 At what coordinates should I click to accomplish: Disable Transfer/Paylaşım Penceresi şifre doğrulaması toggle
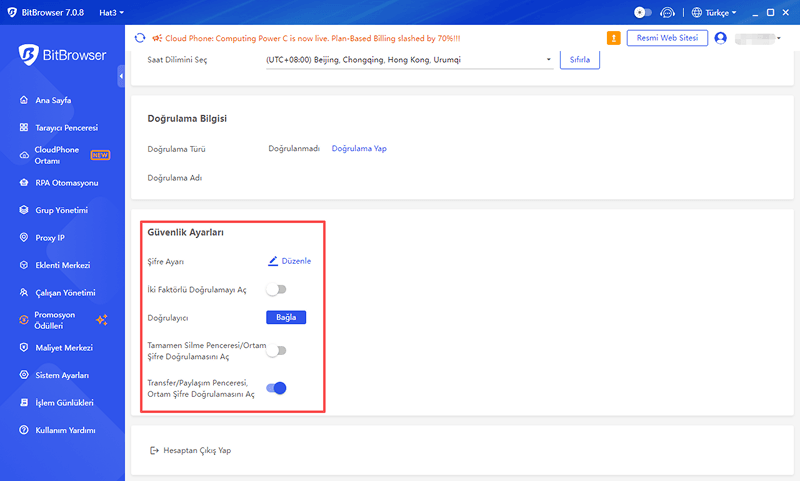[275, 388]
